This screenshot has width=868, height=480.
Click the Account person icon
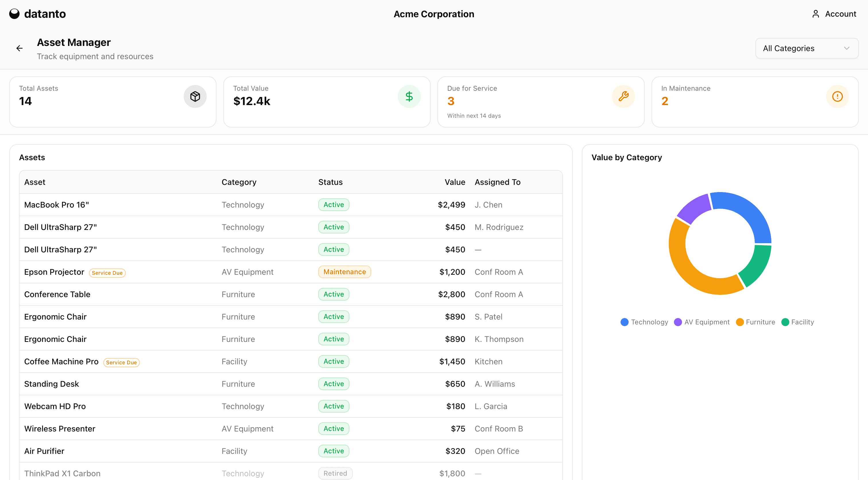[816, 14]
